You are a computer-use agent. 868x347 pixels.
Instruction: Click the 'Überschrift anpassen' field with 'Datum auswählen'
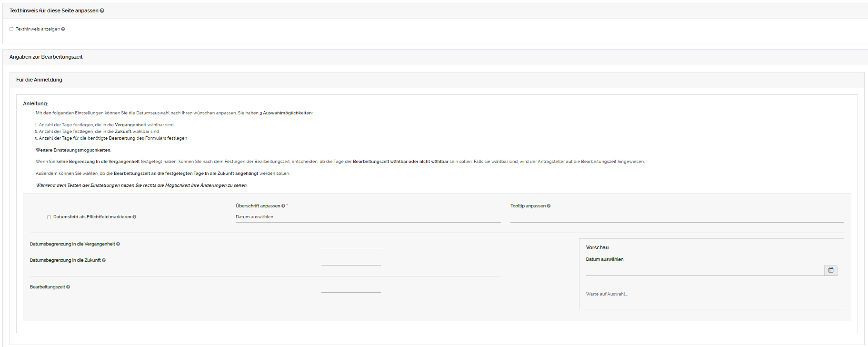coord(368,217)
